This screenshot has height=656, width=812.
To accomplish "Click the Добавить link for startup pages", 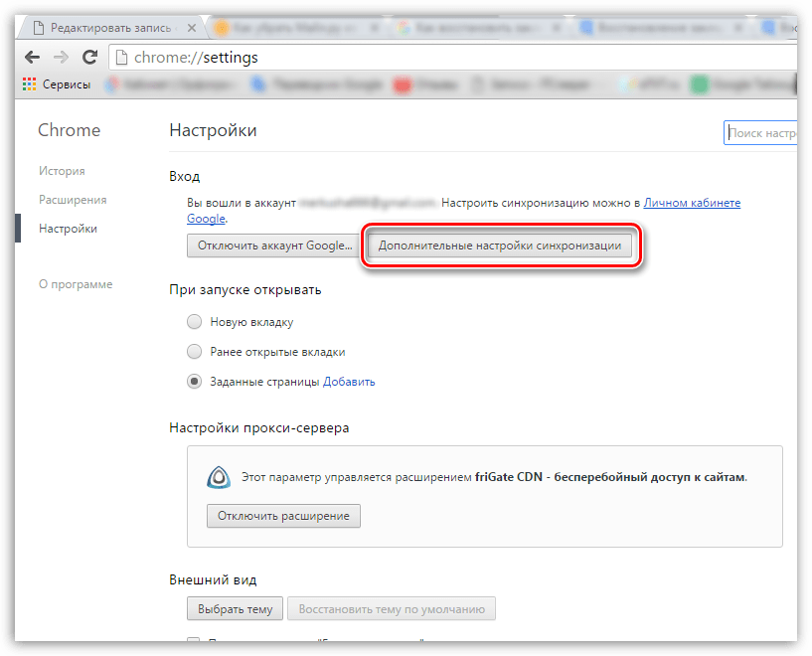I will point(349,382).
